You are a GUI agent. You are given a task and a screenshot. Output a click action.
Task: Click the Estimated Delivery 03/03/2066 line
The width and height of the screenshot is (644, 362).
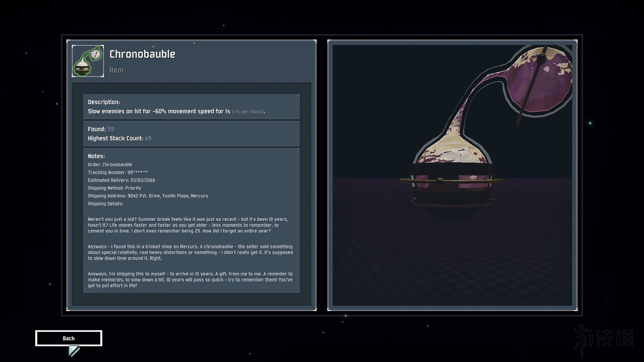pyautogui.click(x=122, y=180)
